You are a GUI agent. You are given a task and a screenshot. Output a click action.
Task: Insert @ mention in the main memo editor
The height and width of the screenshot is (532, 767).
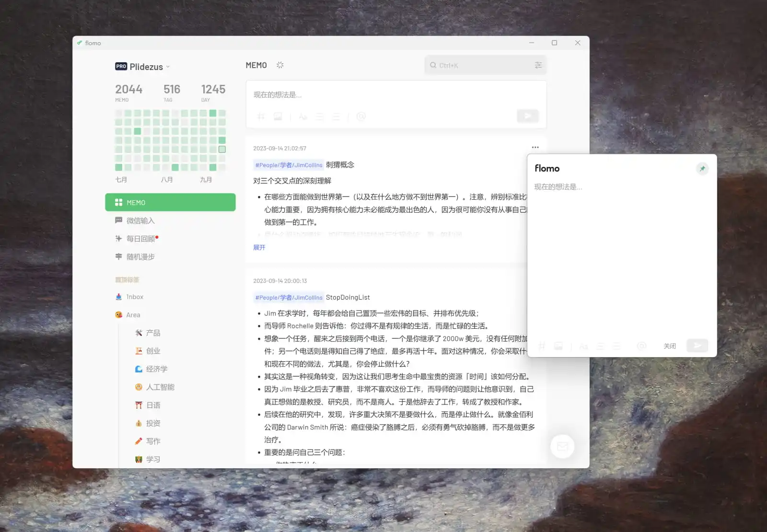361,116
